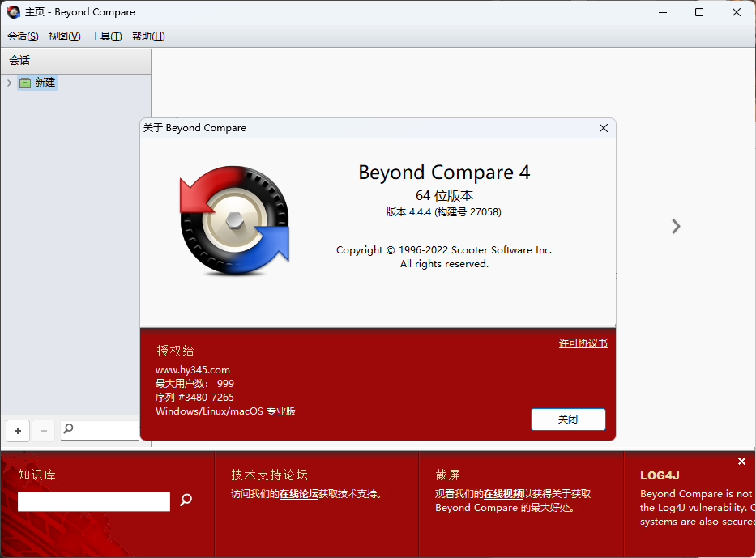The image size is (756, 558).
Task: Click the minus button to remove session
Action: coord(44,430)
